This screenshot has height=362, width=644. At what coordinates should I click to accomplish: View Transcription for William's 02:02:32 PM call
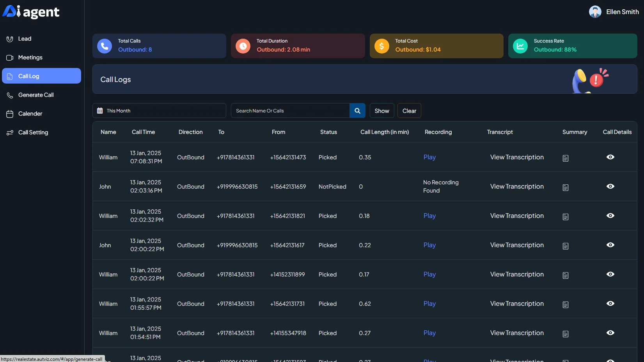(517, 216)
